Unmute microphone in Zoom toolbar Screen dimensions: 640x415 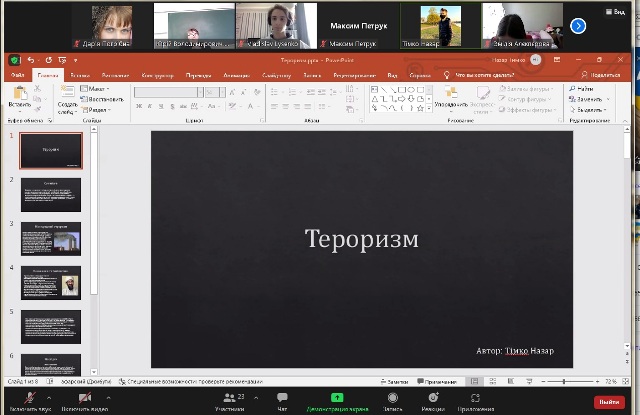click(x=28, y=398)
